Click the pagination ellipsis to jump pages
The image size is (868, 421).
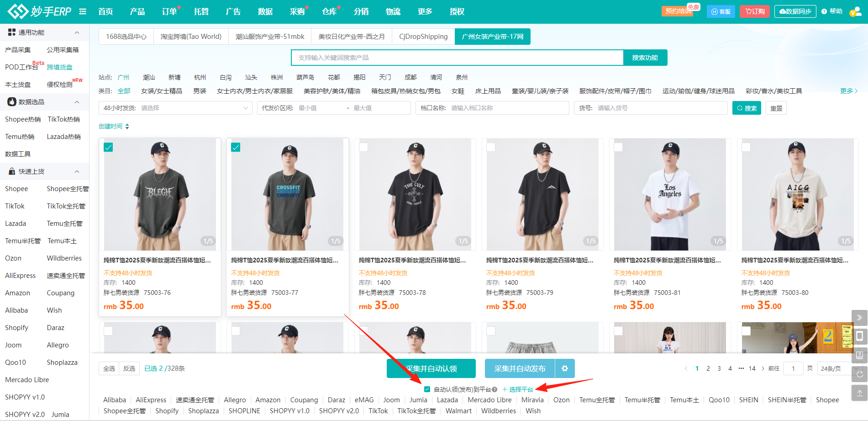[741, 368]
